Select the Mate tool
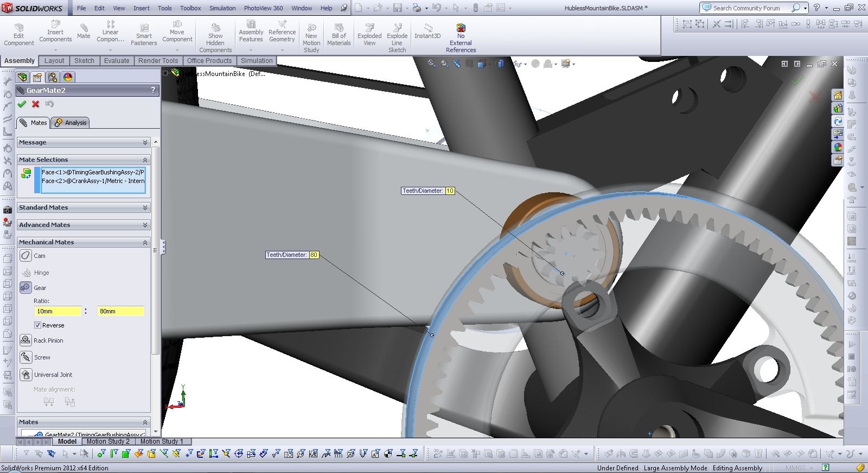This screenshot has height=473, width=868. coord(84,31)
